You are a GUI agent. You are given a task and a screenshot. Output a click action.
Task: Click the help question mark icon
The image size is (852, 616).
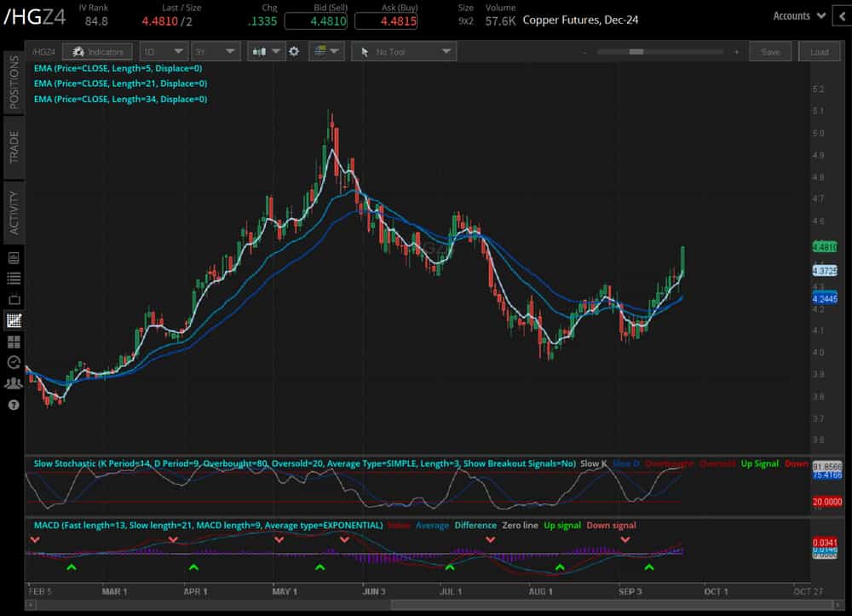[x=14, y=405]
